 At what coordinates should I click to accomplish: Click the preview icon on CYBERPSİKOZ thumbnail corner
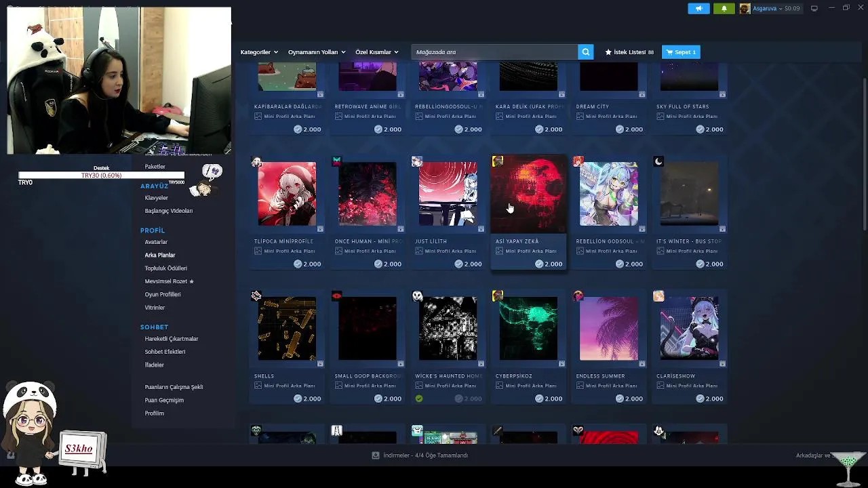tap(561, 364)
